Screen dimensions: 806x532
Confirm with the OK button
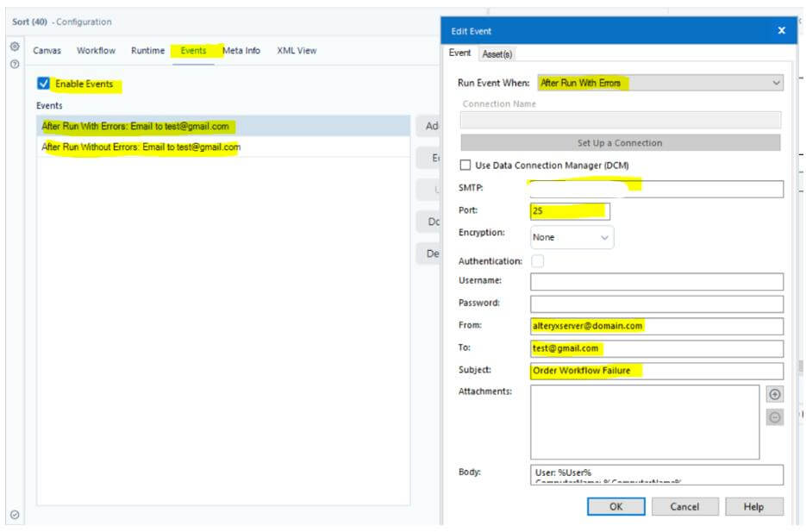[615, 506]
